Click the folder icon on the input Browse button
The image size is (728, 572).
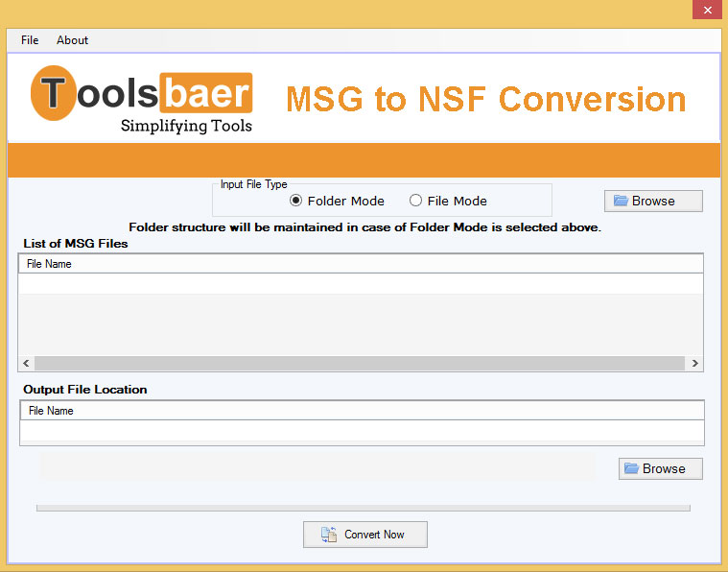click(621, 201)
